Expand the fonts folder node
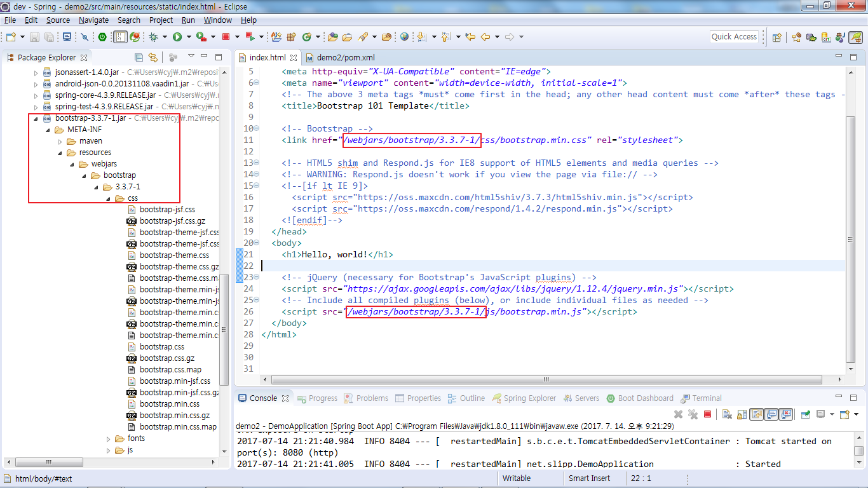 coord(109,438)
